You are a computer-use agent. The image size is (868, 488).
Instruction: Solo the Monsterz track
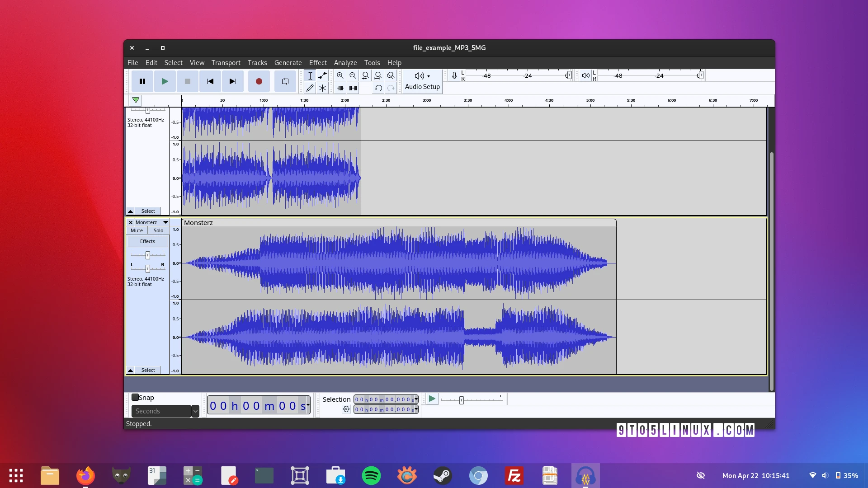click(158, 230)
